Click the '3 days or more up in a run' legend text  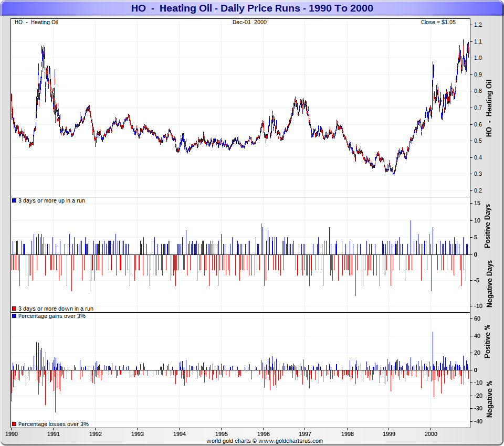pyautogui.click(x=51, y=201)
